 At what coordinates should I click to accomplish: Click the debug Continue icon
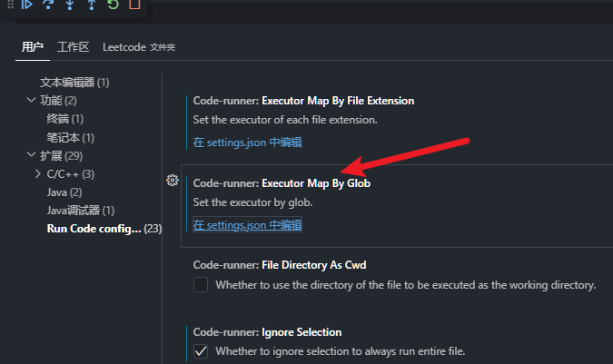pyautogui.click(x=27, y=5)
